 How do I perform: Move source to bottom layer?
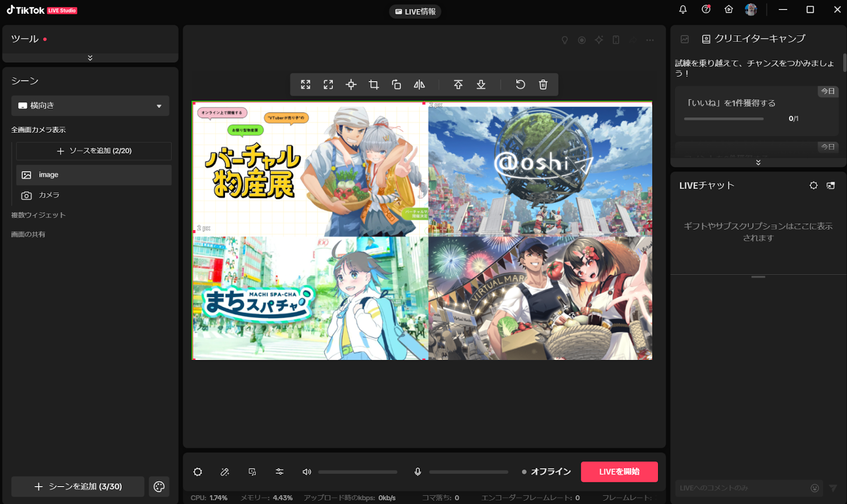coord(481,85)
